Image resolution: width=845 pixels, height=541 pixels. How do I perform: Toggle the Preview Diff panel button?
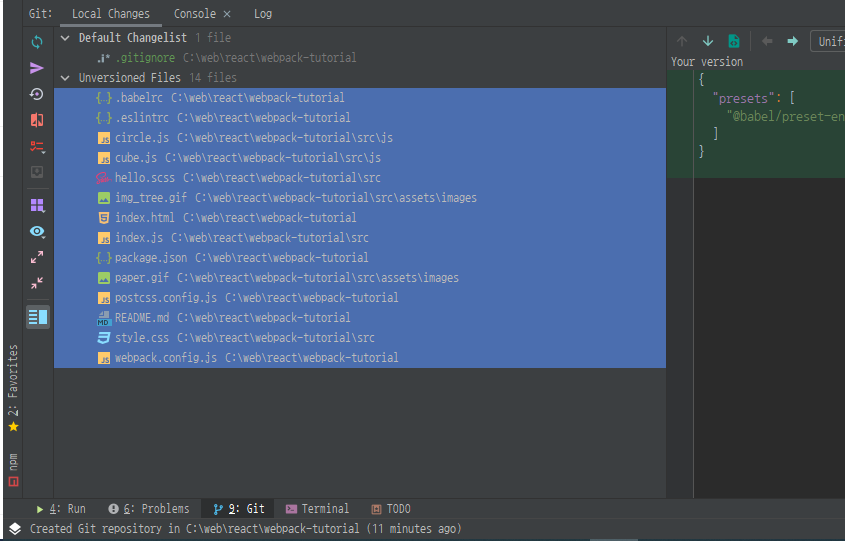tap(37, 317)
